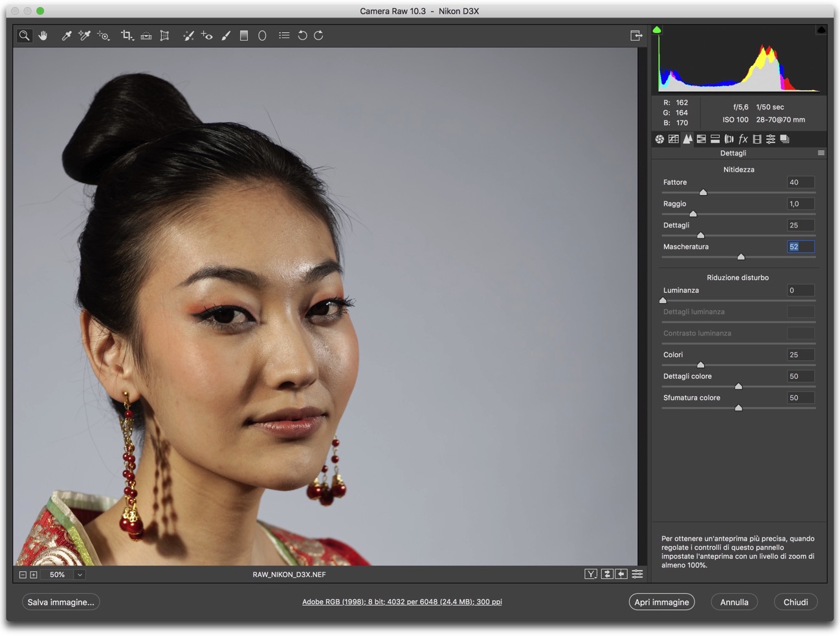Select the Graduated Filter tool
Viewport: 840px width, 636px height.
244,36
